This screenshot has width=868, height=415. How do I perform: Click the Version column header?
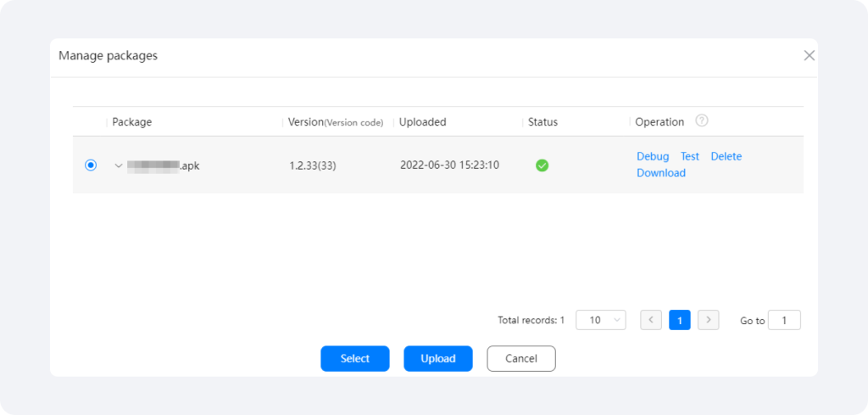pyautogui.click(x=336, y=122)
